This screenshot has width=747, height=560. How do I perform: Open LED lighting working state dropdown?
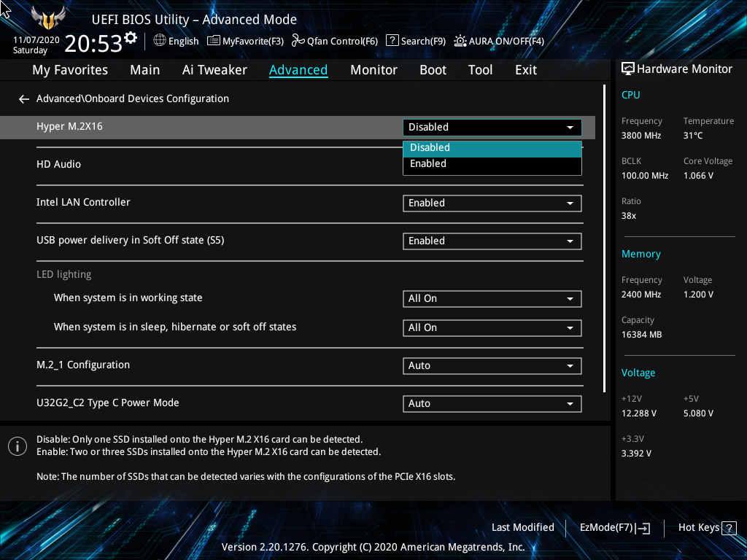[492, 299]
